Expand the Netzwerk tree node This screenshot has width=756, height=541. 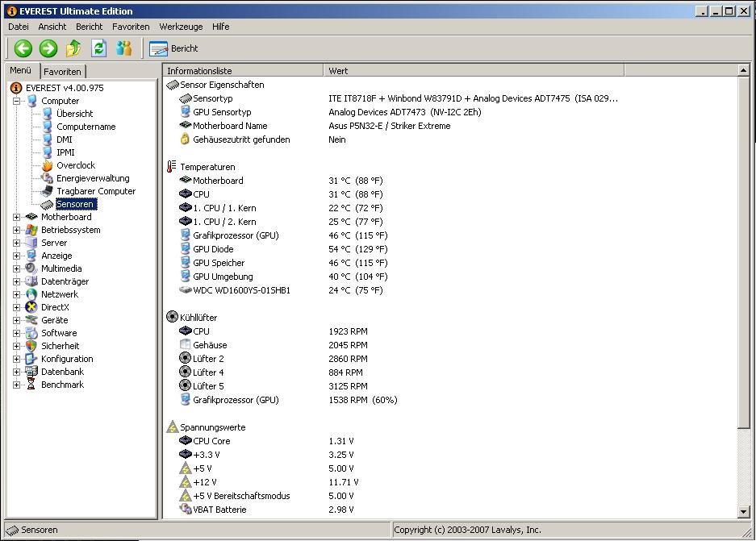[16, 295]
